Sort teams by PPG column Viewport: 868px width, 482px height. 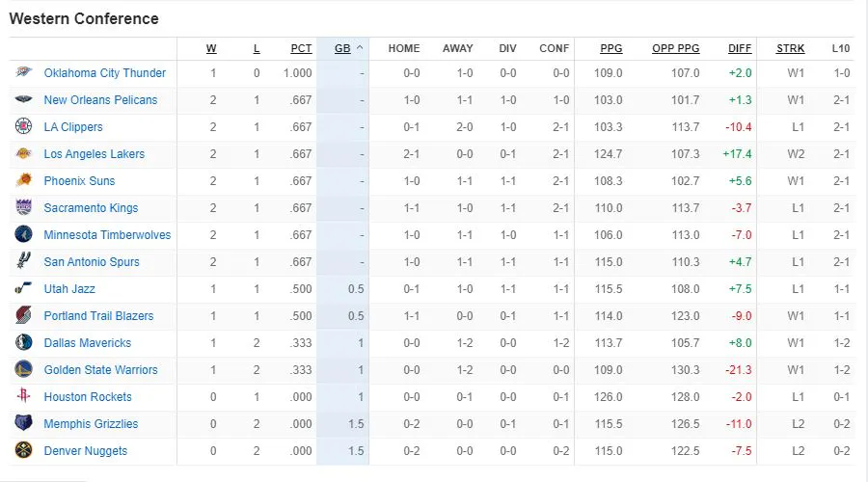coord(610,48)
